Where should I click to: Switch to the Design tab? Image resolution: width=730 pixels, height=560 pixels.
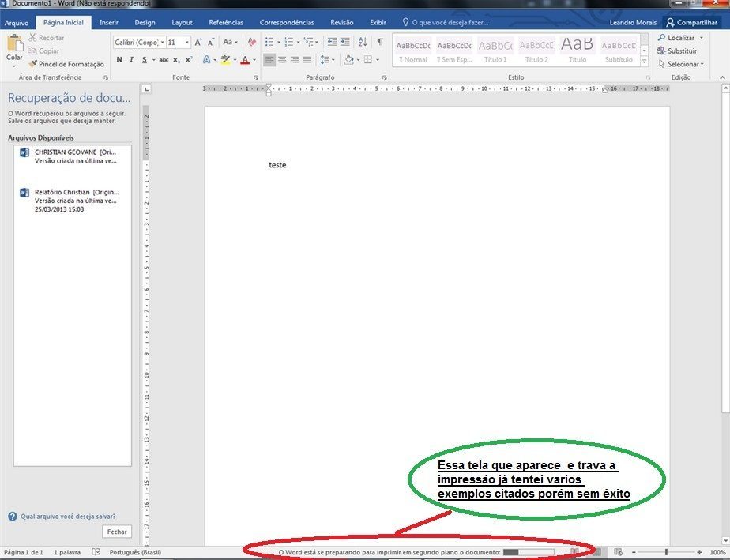(145, 22)
